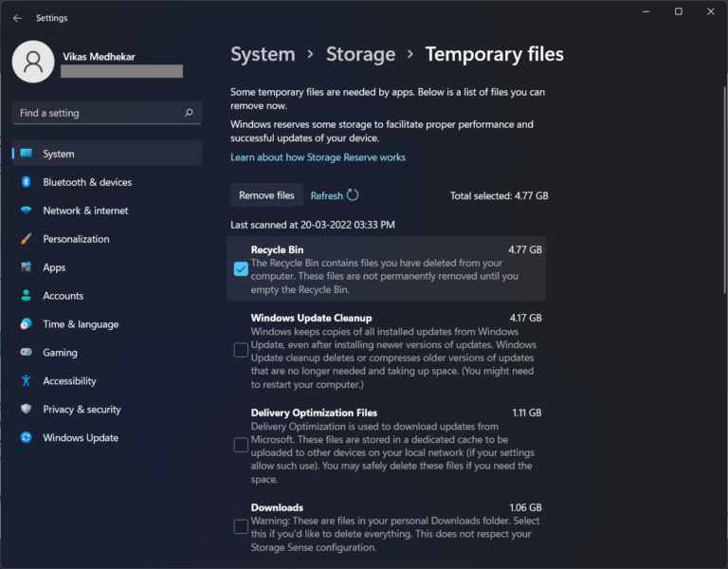Open Gaming settings

tap(107, 352)
